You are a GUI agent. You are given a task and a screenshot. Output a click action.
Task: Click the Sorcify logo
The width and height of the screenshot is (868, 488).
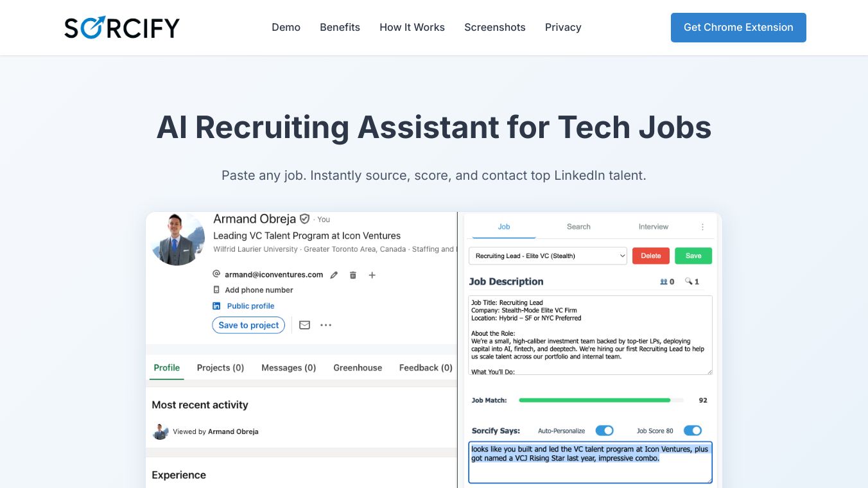tap(122, 28)
